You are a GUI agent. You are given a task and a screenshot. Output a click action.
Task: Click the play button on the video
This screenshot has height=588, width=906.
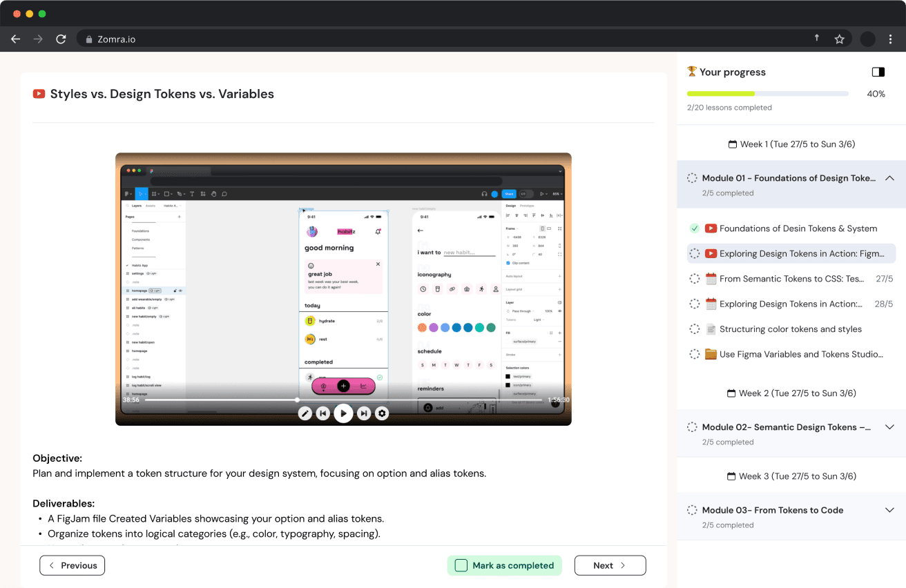coord(343,413)
